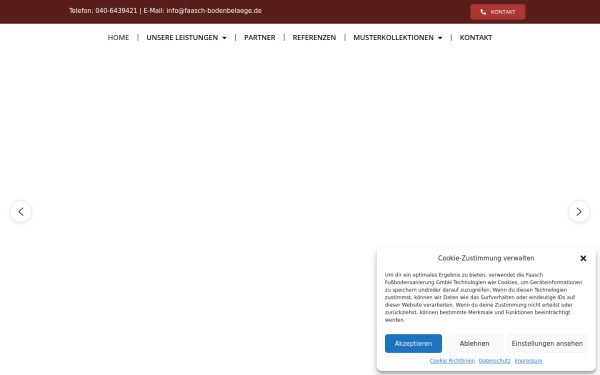Open the Datenschutz link
This screenshot has width=600, height=375.
(x=494, y=361)
